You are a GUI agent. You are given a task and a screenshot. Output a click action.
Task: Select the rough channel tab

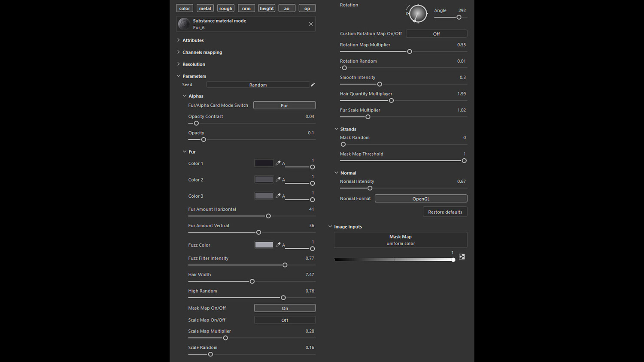[x=225, y=8]
